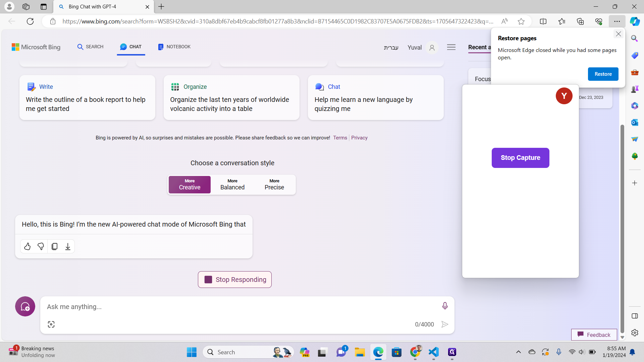Click the Stop Responding button
Viewport: 644px width, 362px height.
(x=235, y=280)
